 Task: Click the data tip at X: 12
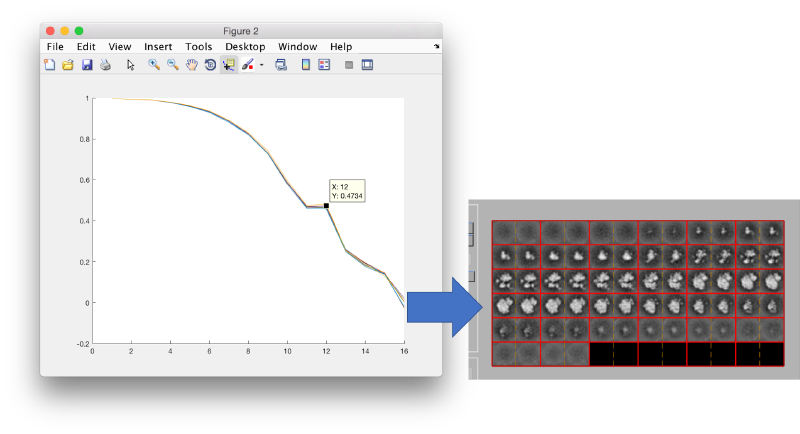coord(346,191)
